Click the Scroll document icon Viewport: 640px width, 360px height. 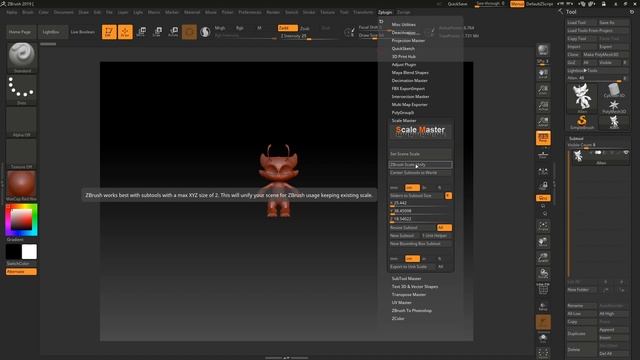pyautogui.click(x=543, y=74)
